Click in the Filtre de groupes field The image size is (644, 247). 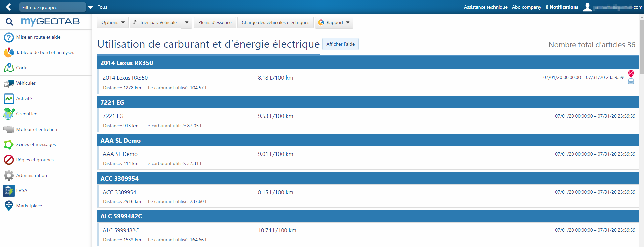pos(52,7)
